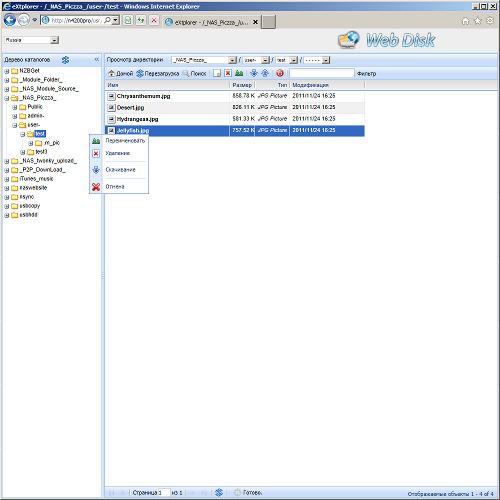
Task: Open the browser Home icon
Action: [466, 21]
